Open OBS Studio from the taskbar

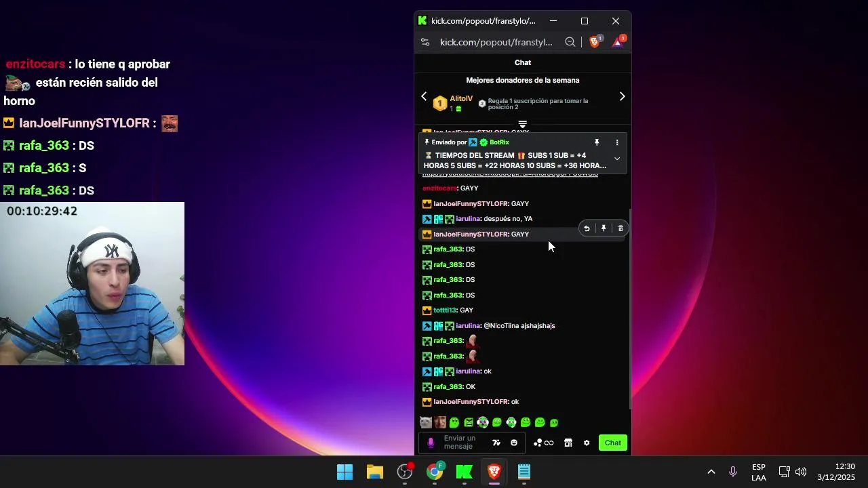pyautogui.click(x=405, y=472)
